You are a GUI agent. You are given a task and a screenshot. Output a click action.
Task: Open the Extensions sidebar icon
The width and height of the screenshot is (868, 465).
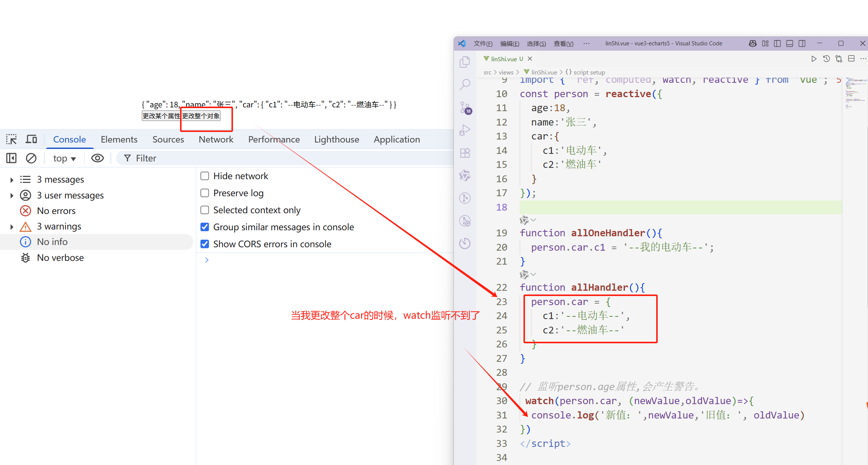pyautogui.click(x=465, y=153)
